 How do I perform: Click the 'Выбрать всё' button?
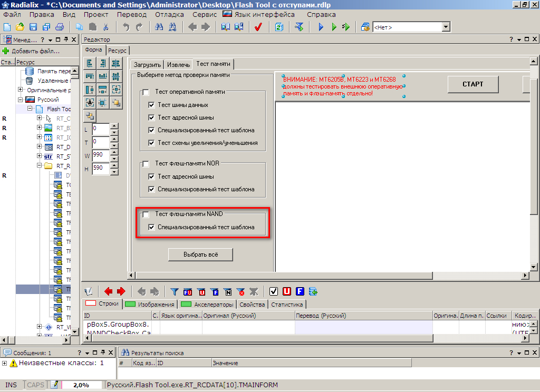[200, 254]
